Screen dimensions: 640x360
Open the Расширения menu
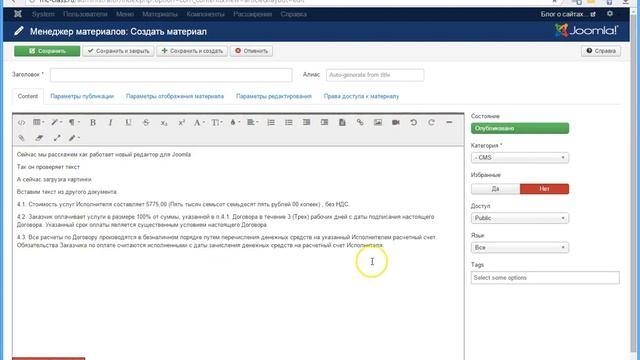(x=253, y=14)
